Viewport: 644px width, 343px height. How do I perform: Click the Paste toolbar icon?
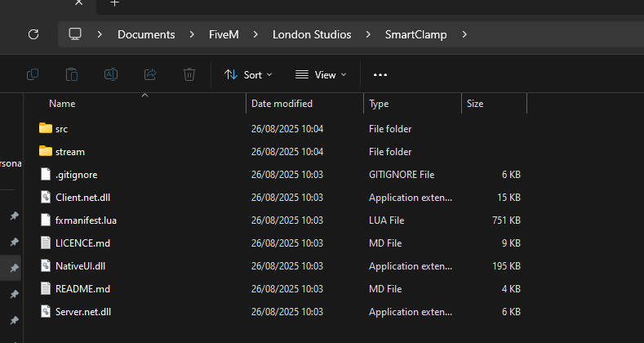(72, 74)
